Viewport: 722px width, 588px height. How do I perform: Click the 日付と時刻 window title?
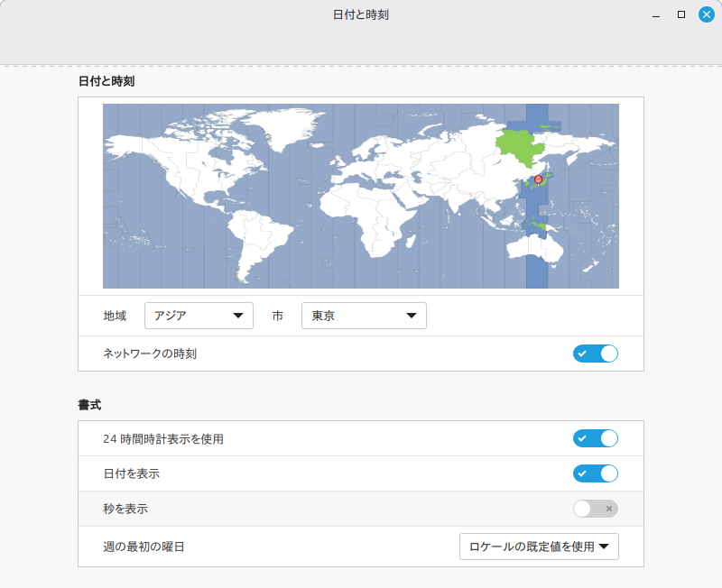coord(360,14)
